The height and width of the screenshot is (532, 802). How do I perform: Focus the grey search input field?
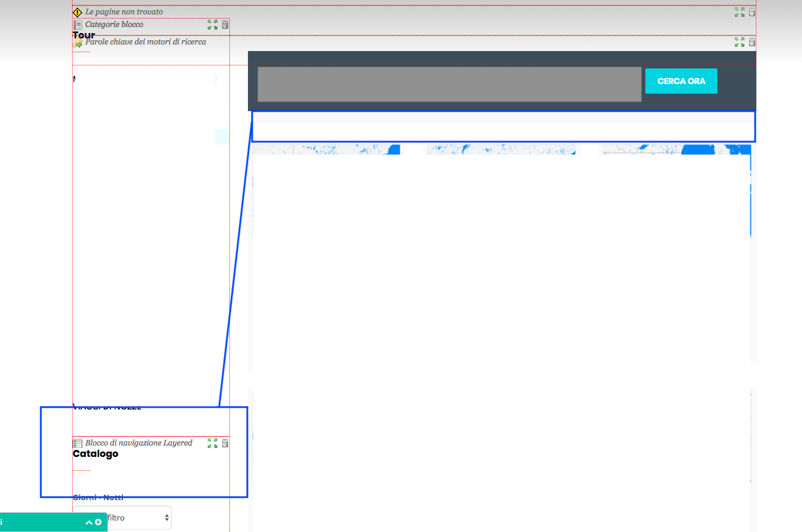(450, 84)
